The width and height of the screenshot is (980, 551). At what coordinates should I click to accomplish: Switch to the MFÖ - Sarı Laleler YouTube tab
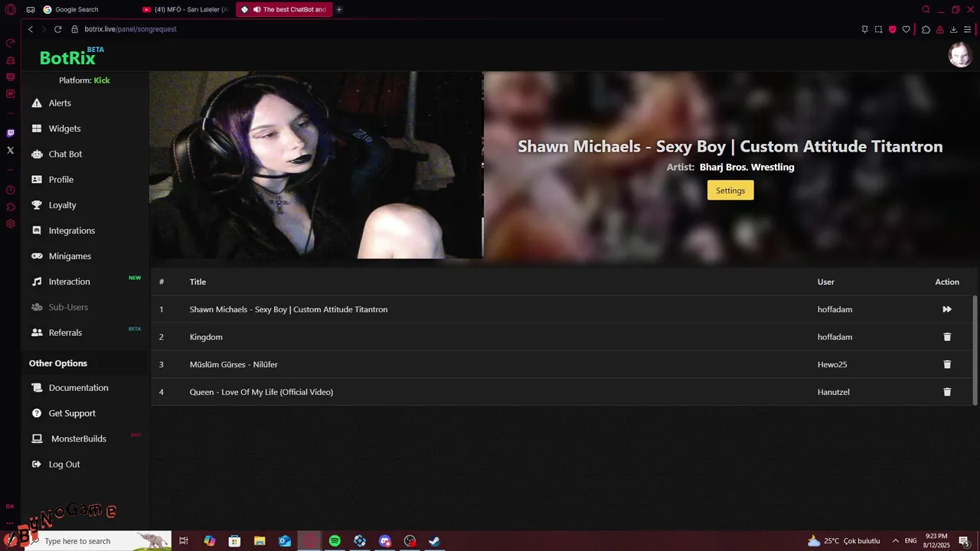point(185,9)
